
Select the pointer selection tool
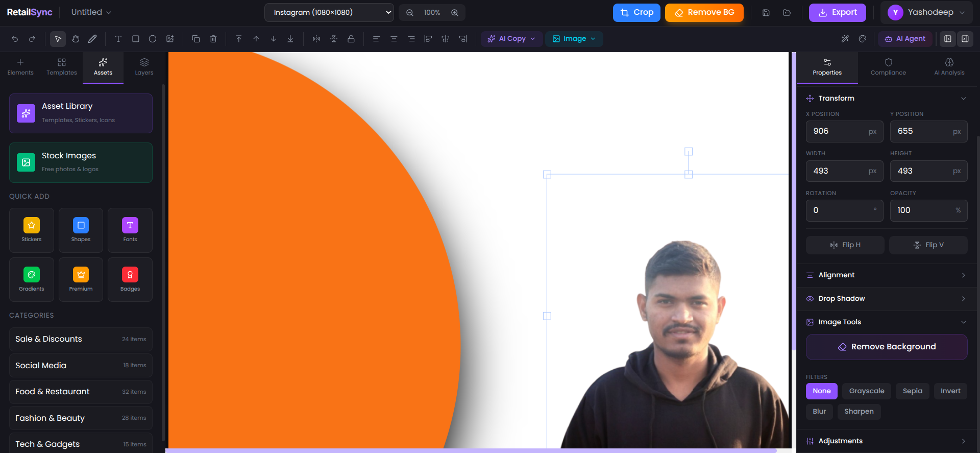tap(58, 39)
